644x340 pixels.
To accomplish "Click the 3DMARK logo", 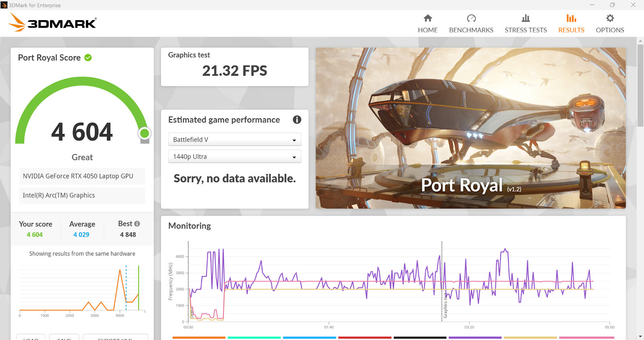I will click(x=52, y=23).
